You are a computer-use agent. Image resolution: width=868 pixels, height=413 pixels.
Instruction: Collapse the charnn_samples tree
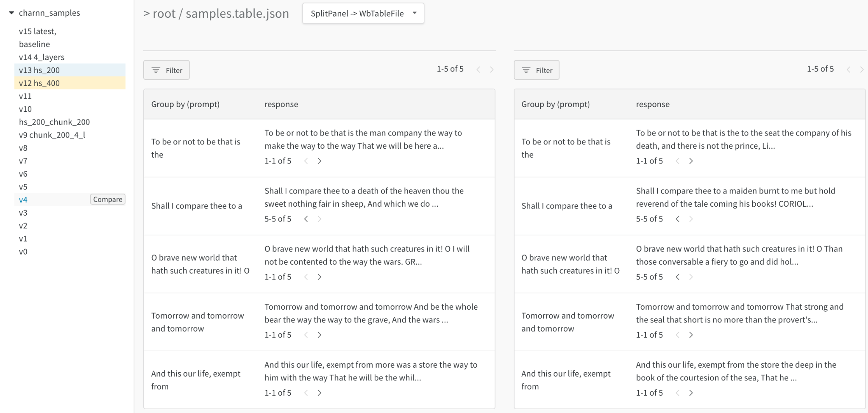tap(11, 13)
